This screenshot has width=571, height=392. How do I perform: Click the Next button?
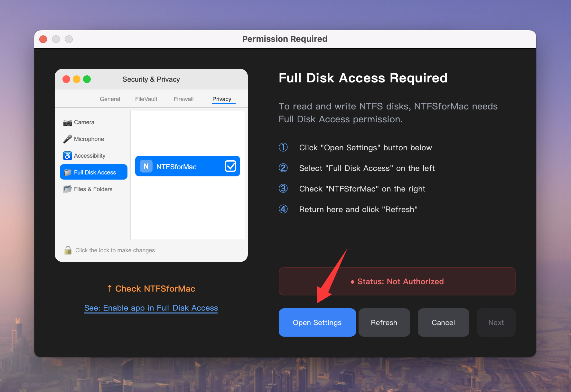(496, 322)
